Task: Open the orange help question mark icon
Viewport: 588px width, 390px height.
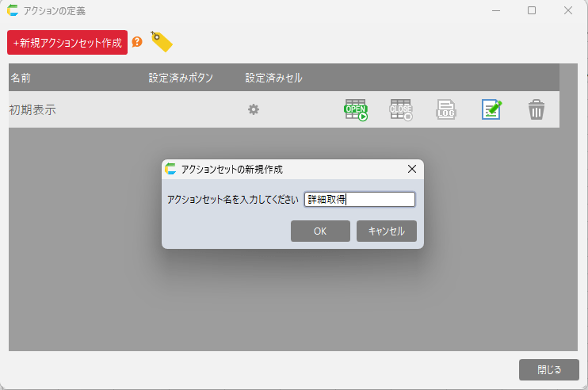Action: [137, 42]
